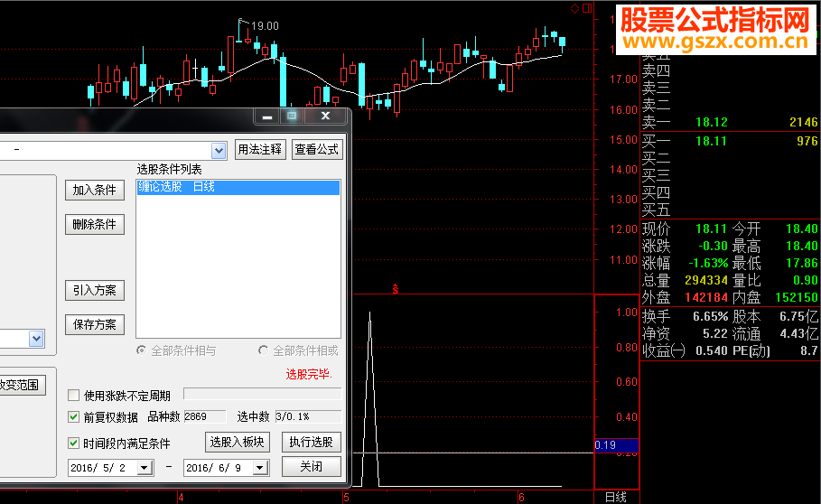
Task: Click 引入方案 button
Action: (95, 291)
